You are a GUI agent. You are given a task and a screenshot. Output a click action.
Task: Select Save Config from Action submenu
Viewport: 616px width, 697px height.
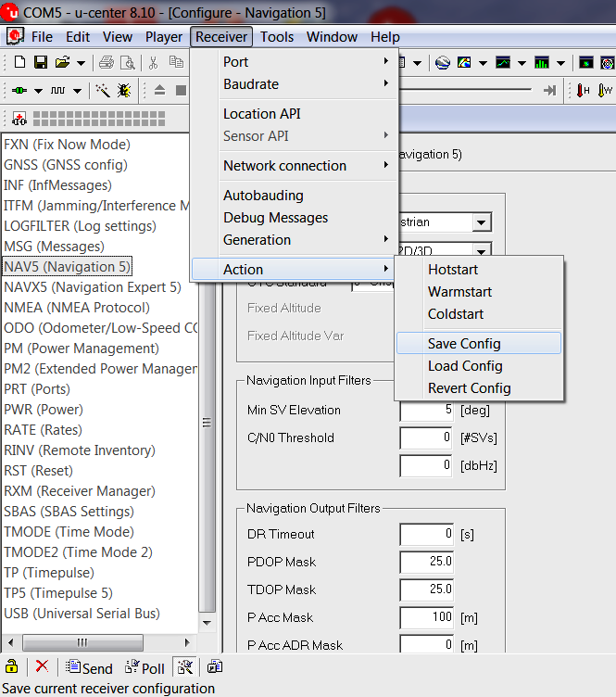[479, 343]
